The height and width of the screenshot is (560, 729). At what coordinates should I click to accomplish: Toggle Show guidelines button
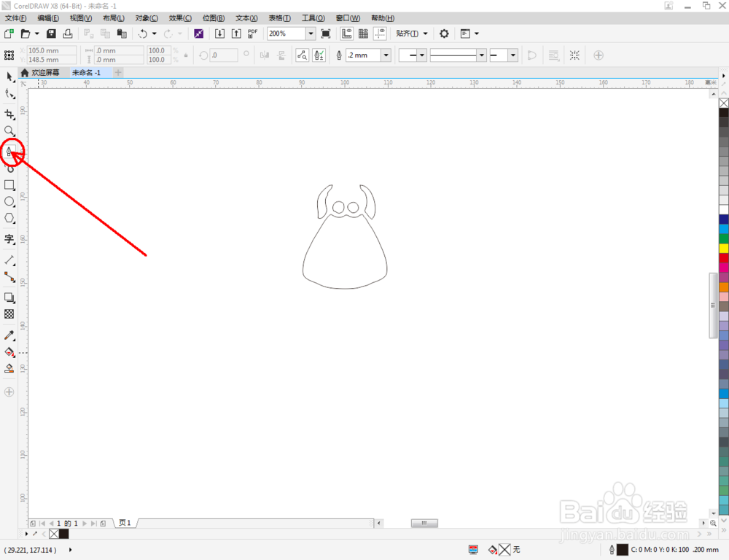[x=380, y=34]
